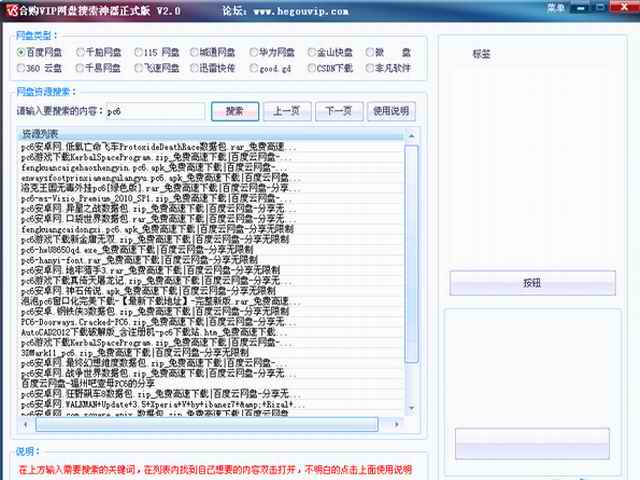
Task: Click the horizontal scrollbar right arrow
Action: coord(396,424)
